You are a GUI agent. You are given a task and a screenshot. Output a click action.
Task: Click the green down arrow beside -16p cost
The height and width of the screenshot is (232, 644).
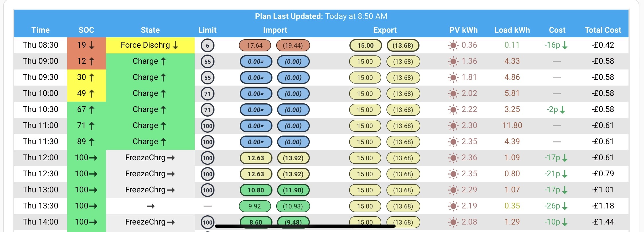point(564,45)
